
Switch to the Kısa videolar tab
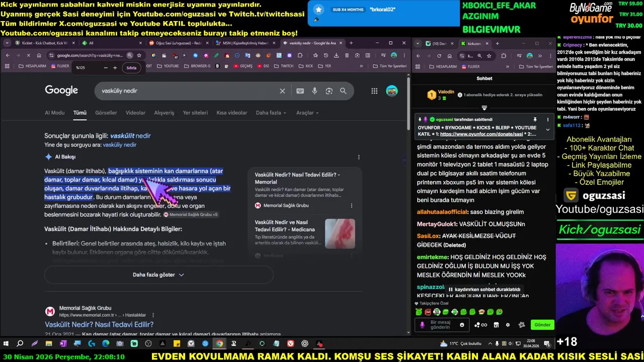(232, 113)
